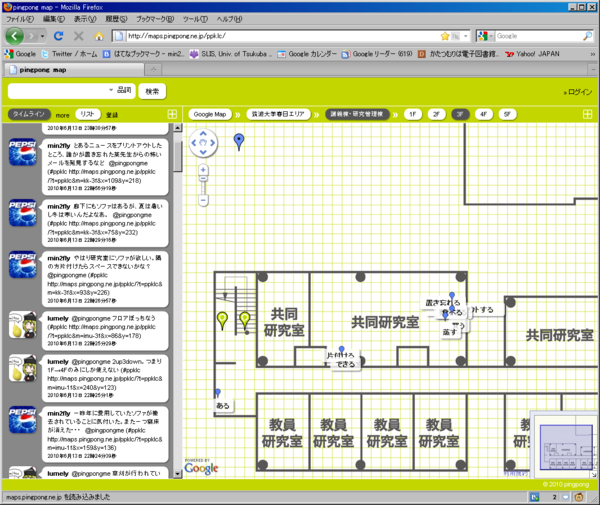Open the Google カレンダー bookmark
The image size is (600, 505).
coord(307,54)
